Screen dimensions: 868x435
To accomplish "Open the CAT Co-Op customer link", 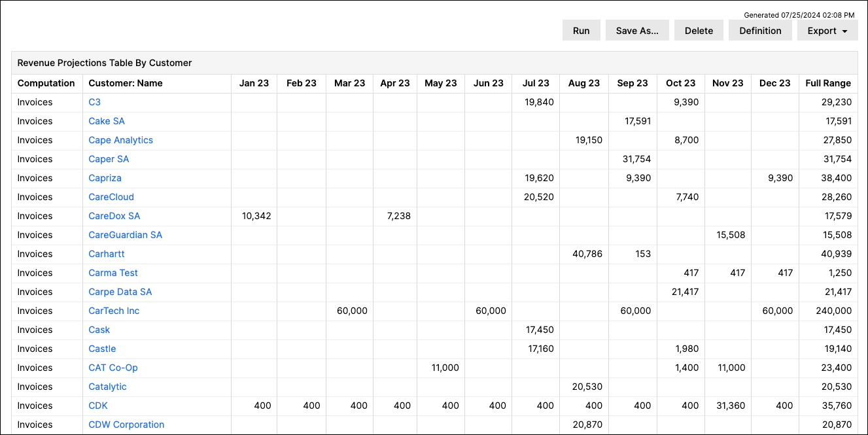I will (113, 368).
